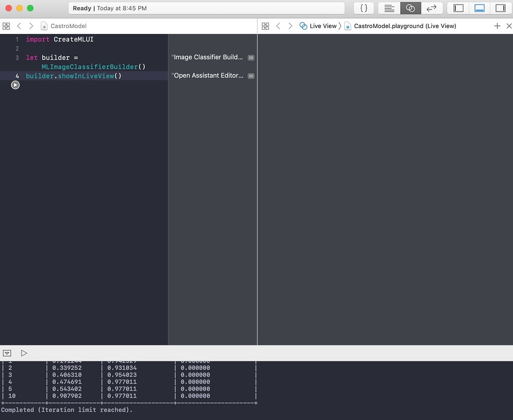
Task: Click the Image Classifier Build... result text
Action: pos(207,57)
